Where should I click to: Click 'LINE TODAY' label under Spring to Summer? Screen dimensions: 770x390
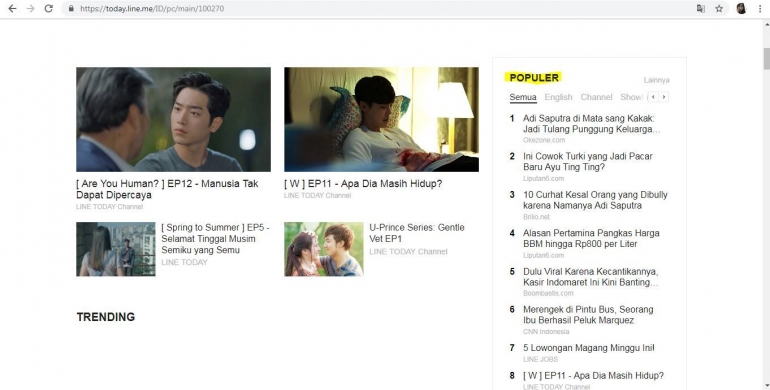coord(184,262)
